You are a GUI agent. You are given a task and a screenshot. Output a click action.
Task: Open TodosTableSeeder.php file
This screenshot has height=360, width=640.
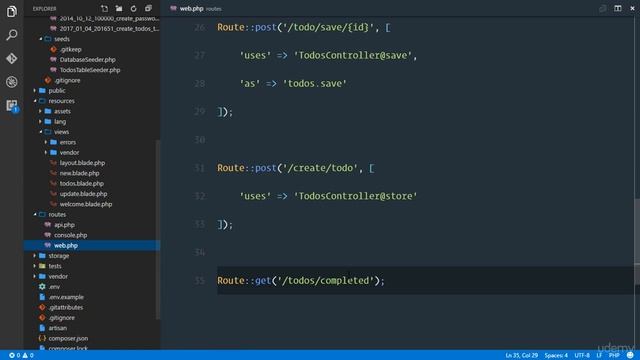[x=90, y=70]
